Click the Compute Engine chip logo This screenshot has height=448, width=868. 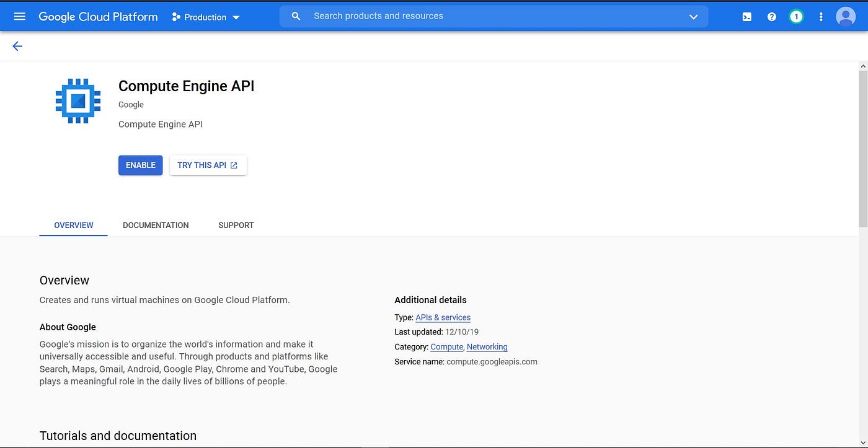pos(77,101)
